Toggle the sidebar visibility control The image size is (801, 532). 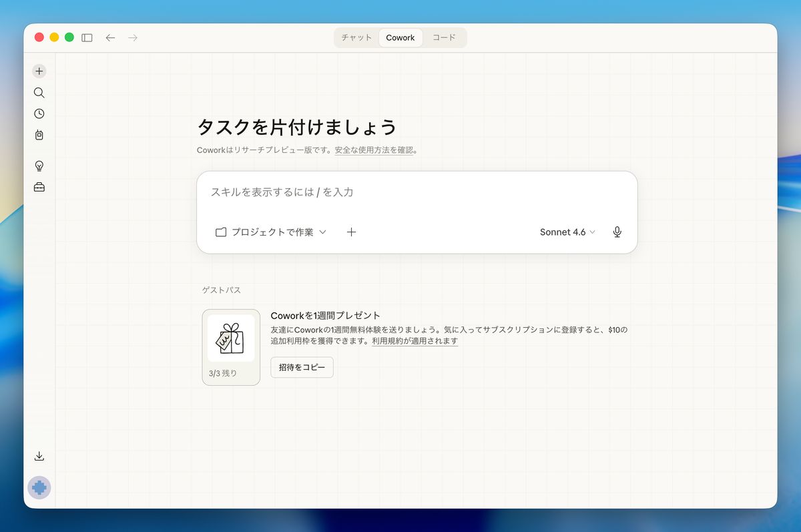(x=87, y=38)
